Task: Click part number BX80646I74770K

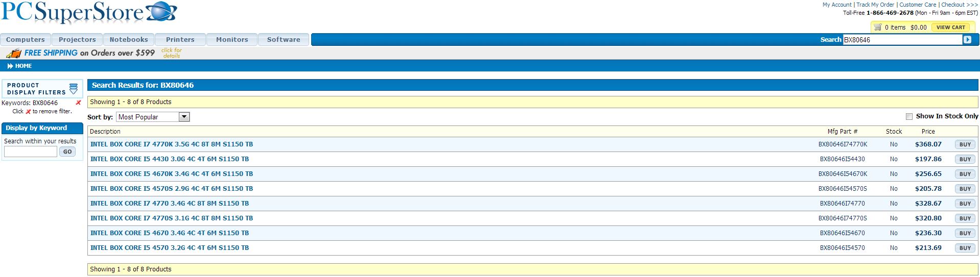Action: (843, 144)
